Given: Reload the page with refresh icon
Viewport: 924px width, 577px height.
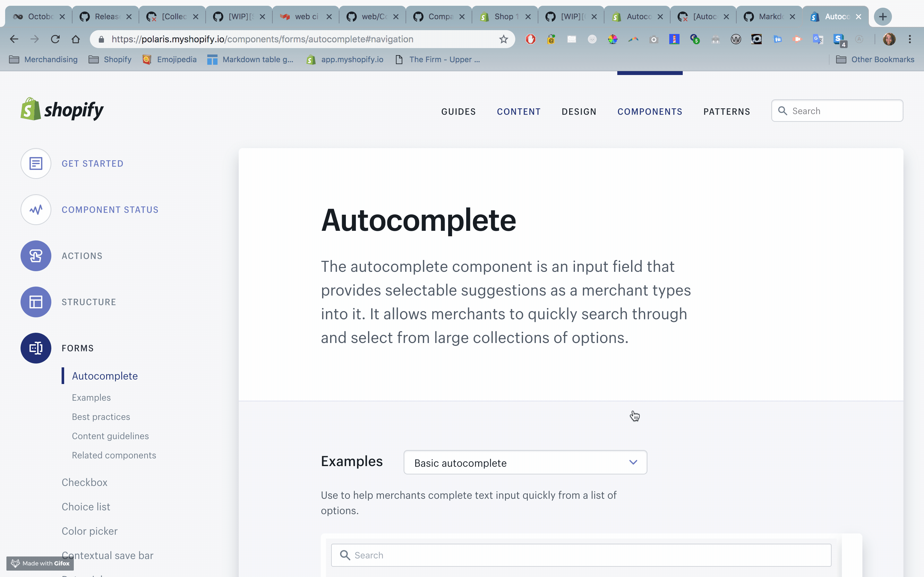Looking at the screenshot, I should [56, 39].
